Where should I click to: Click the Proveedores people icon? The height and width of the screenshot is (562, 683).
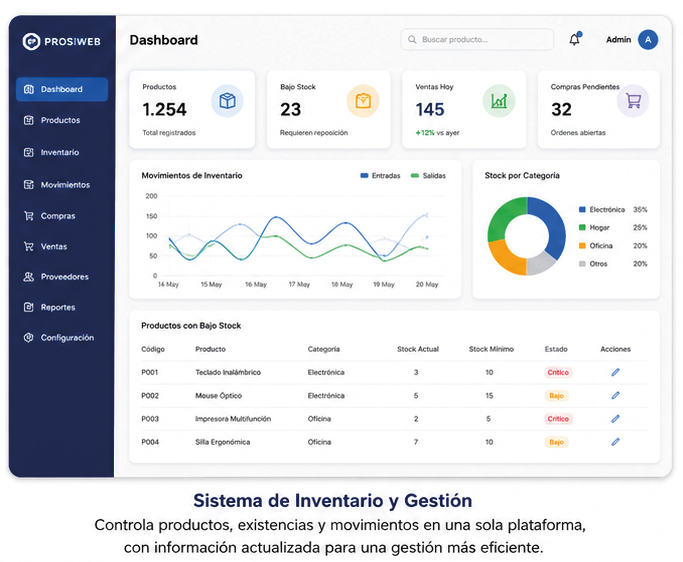[x=29, y=277]
